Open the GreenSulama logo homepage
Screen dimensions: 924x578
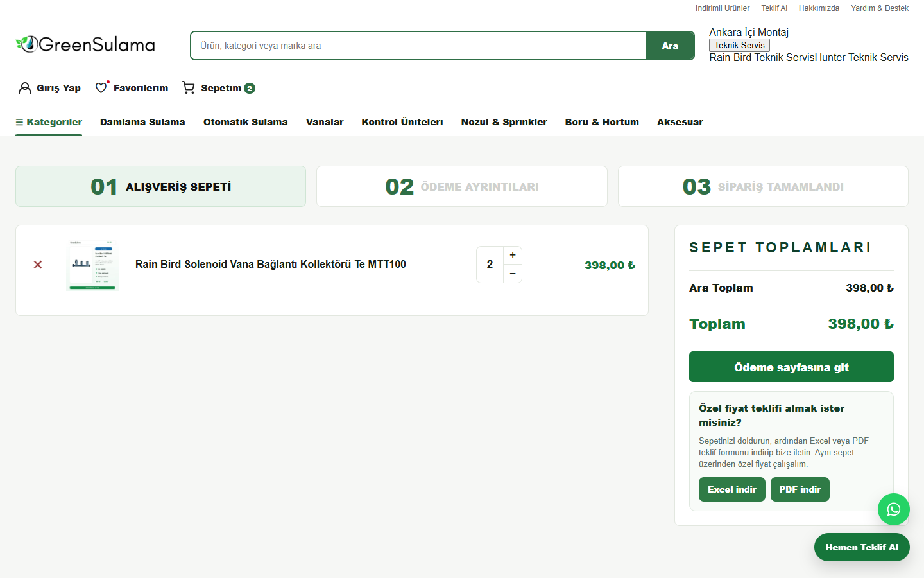pyautogui.click(x=85, y=44)
